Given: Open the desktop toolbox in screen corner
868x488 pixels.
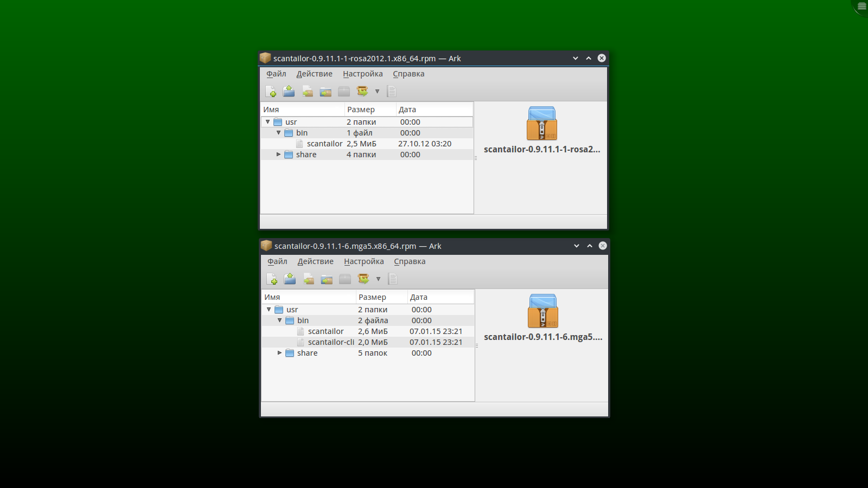Looking at the screenshot, I should point(861,7).
